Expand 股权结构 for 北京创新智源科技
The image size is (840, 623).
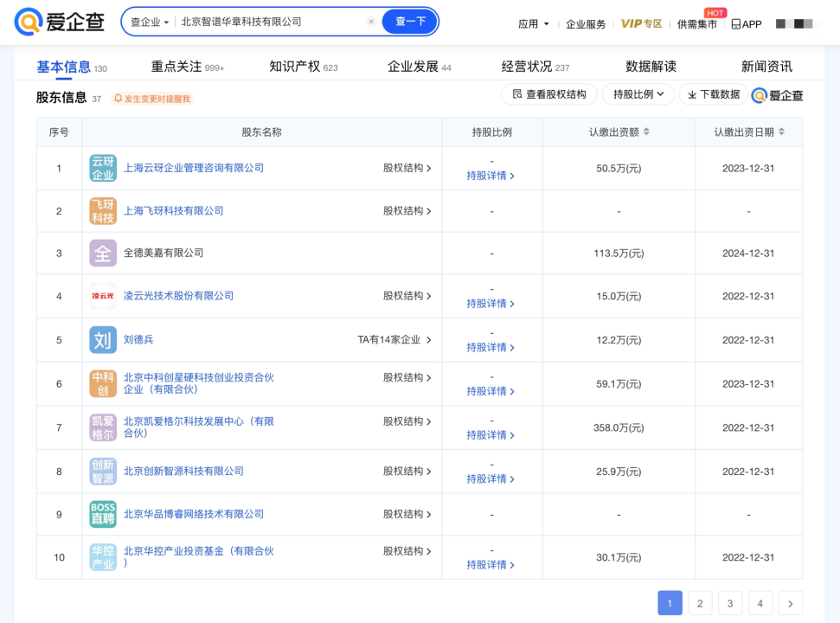pos(407,472)
